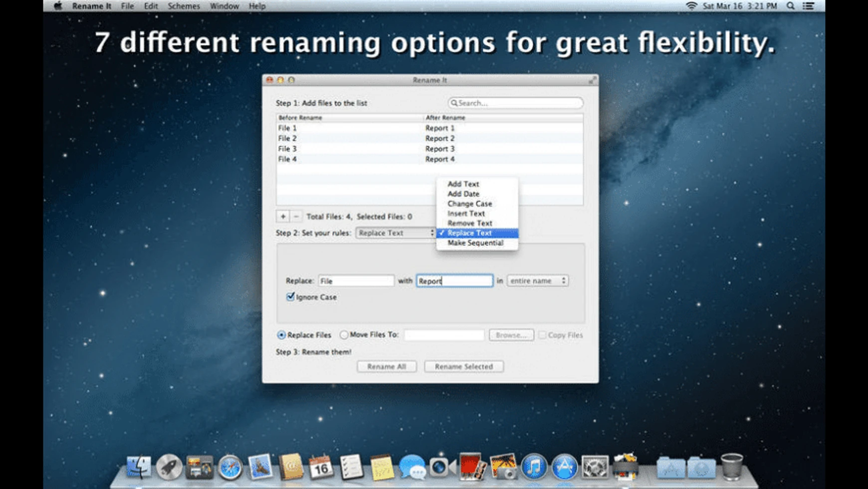Click the add files plus icon
This screenshot has height=489, width=868.
click(283, 217)
